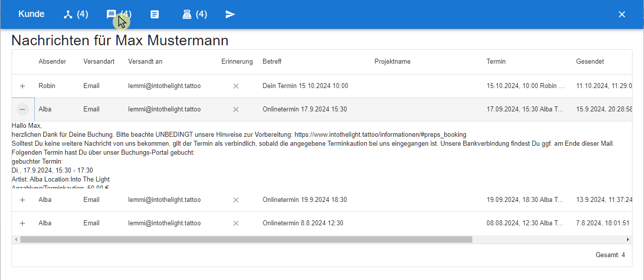644x280 pixels.
Task: Click sender 'Robin' cell
Action: coord(47,86)
